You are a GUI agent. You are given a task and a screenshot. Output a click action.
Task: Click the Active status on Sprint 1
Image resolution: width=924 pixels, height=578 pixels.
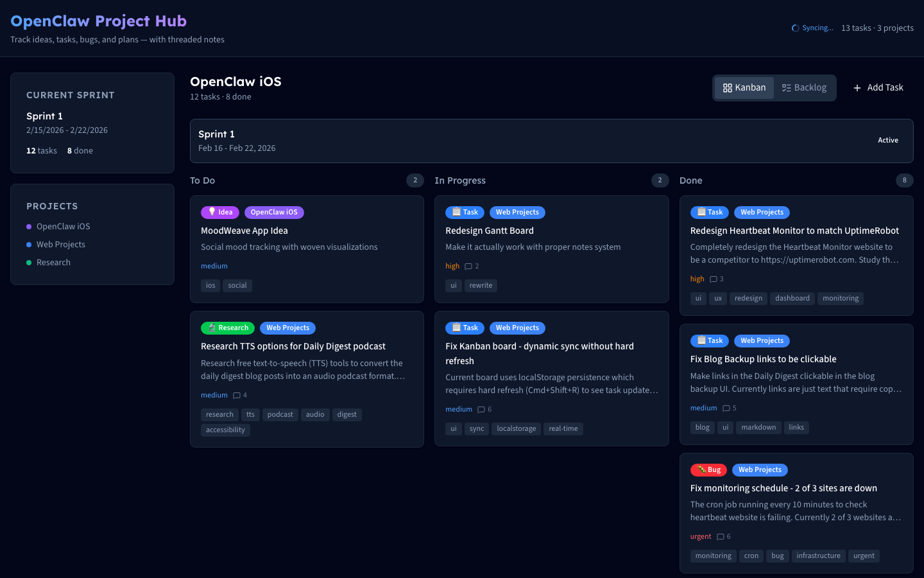887,141
